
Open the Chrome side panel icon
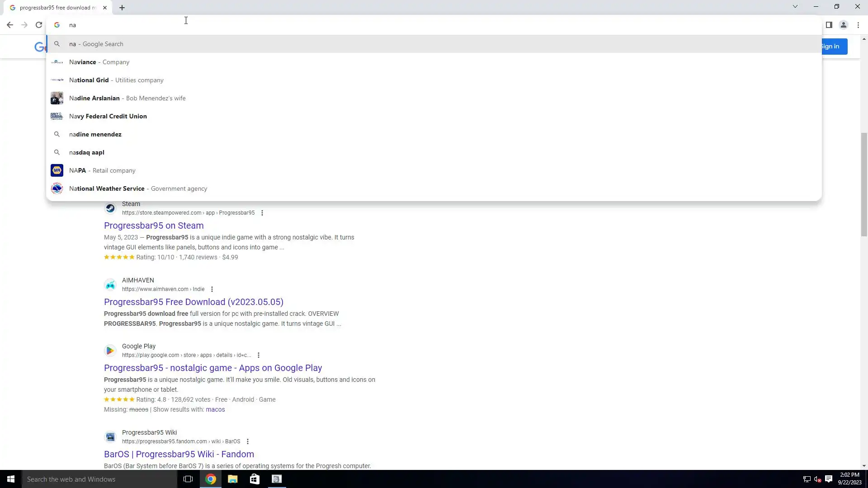(829, 25)
